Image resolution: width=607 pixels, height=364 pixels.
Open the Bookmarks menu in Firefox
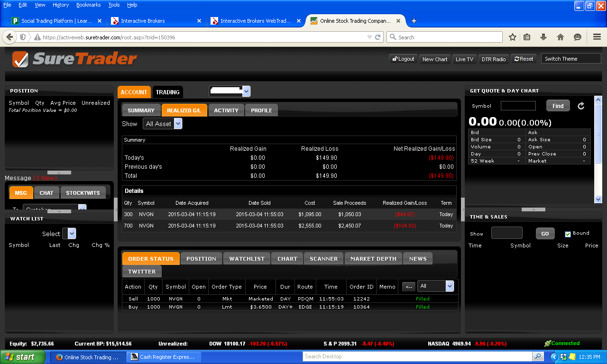(88, 5)
